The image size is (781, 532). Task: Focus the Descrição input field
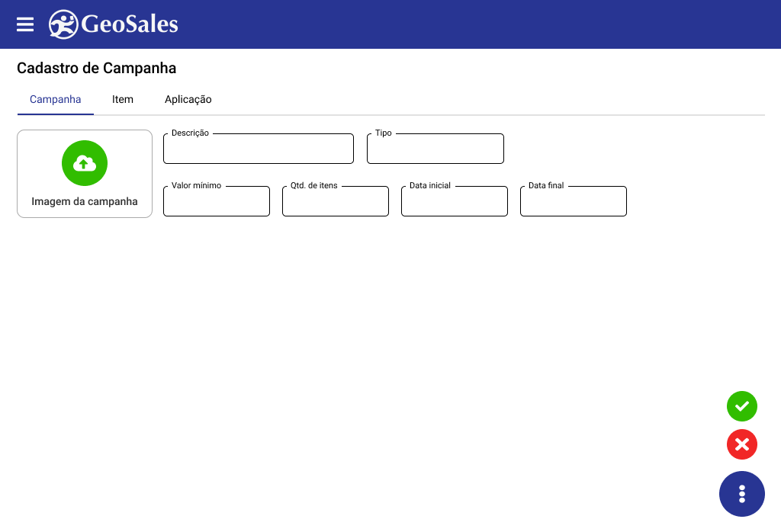pos(259,149)
